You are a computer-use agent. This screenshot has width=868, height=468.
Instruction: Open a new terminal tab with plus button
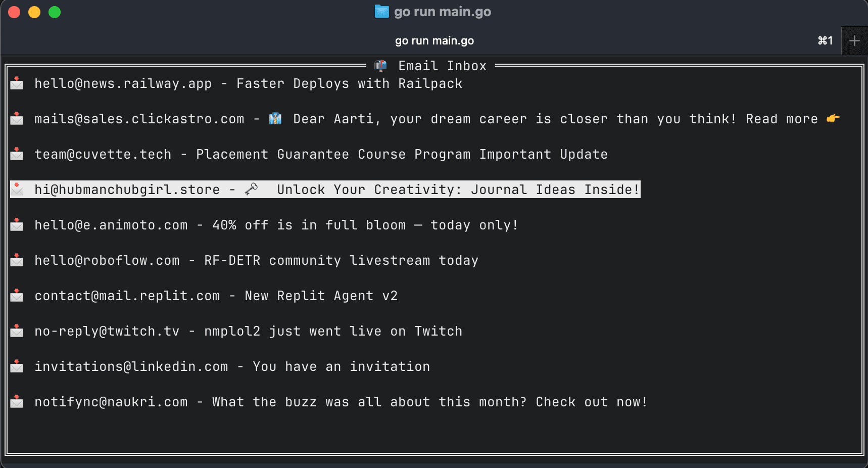(x=854, y=41)
